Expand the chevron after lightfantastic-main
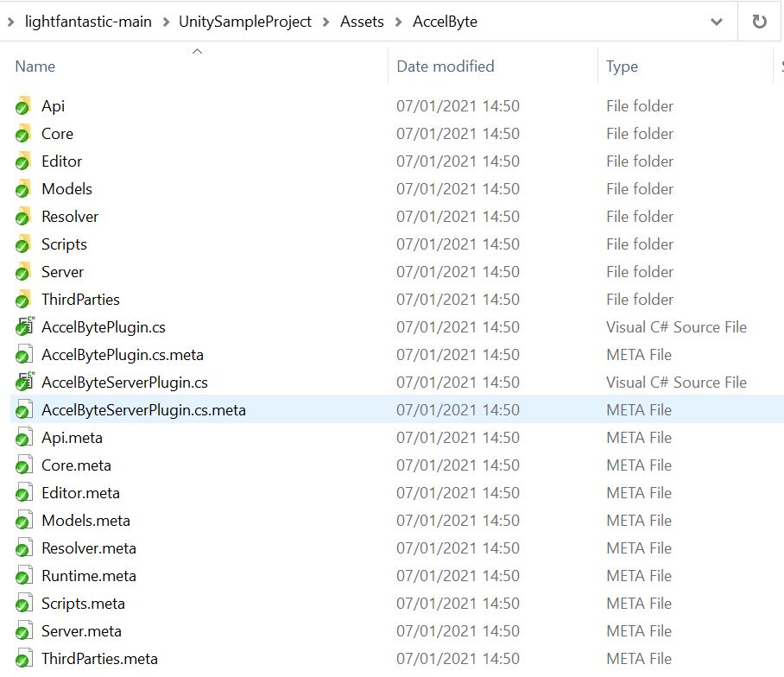 (x=166, y=22)
